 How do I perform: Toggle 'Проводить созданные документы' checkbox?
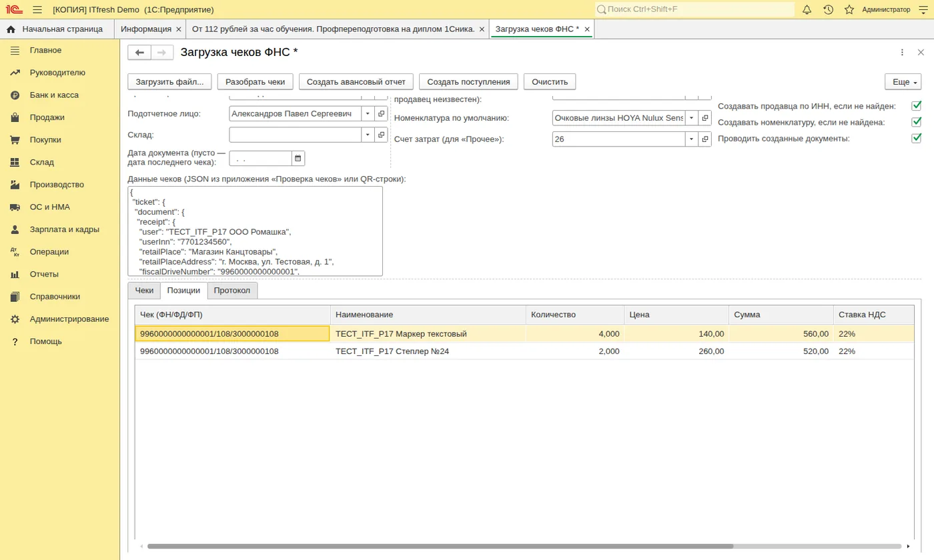pyautogui.click(x=917, y=138)
